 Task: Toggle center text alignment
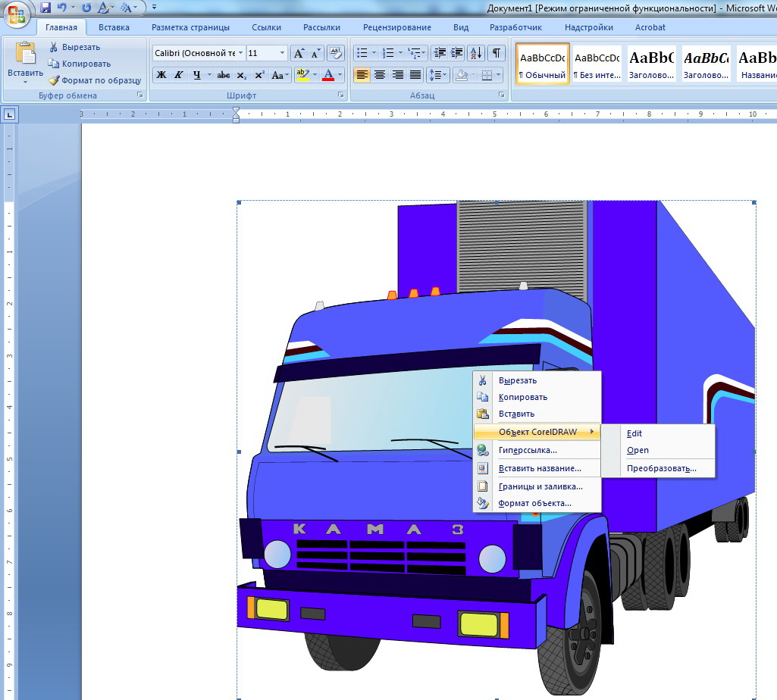380,75
